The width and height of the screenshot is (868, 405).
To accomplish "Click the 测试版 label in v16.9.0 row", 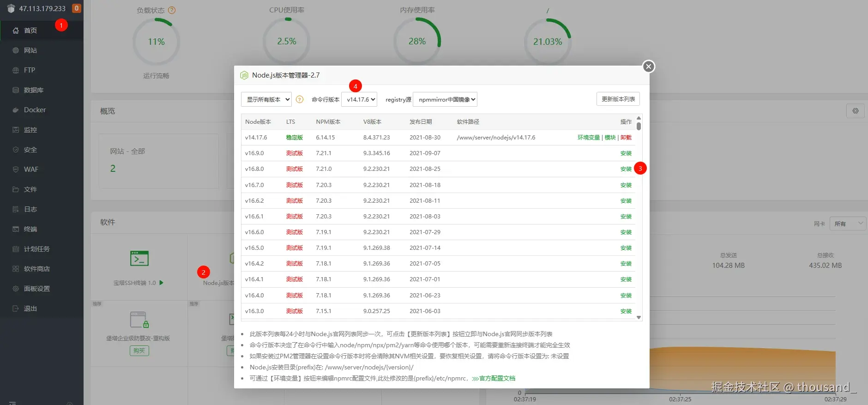I will coord(295,153).
